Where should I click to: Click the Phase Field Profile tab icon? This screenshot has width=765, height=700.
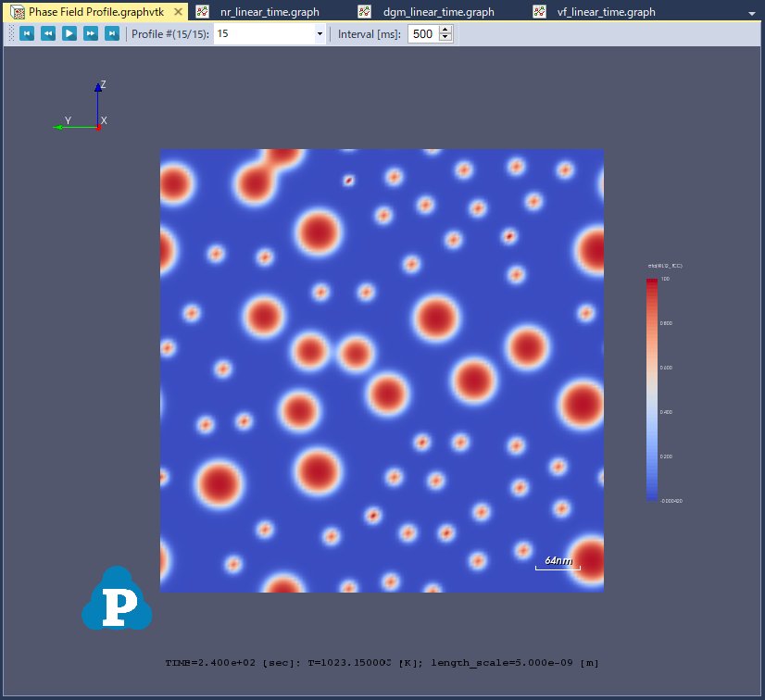(17, 12)
